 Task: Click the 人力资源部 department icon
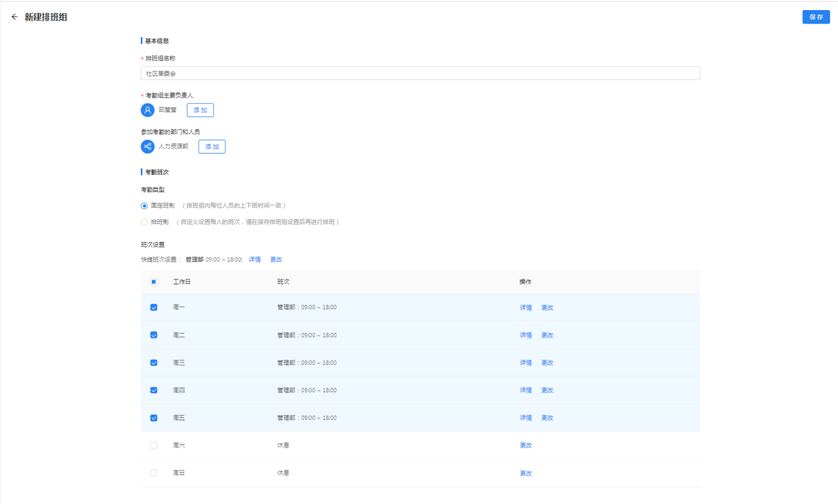point(147,146)
